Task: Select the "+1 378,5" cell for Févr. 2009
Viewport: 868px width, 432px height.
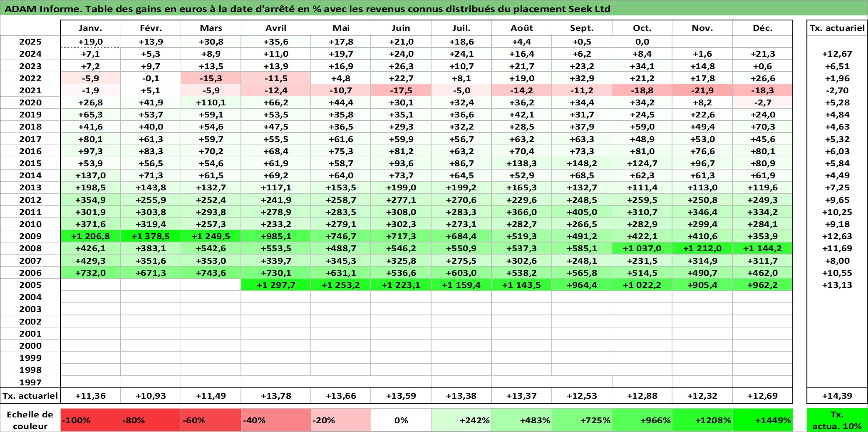Action: (151, 236)
